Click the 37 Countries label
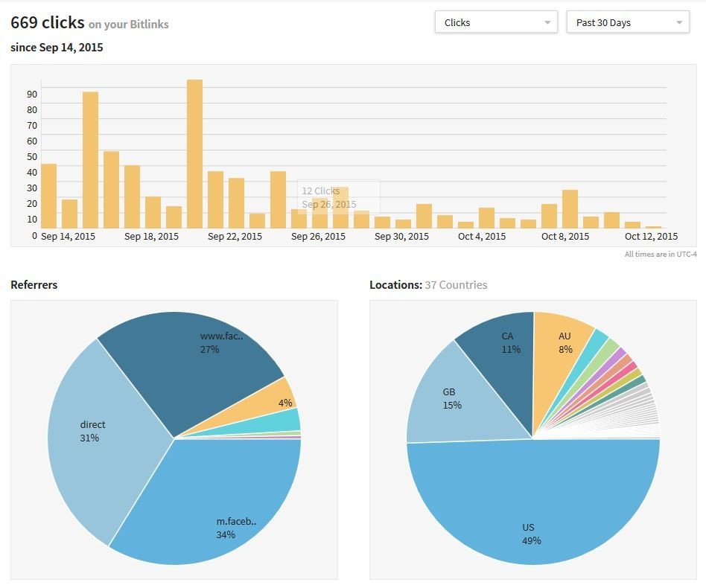 (x=456, y=285)
